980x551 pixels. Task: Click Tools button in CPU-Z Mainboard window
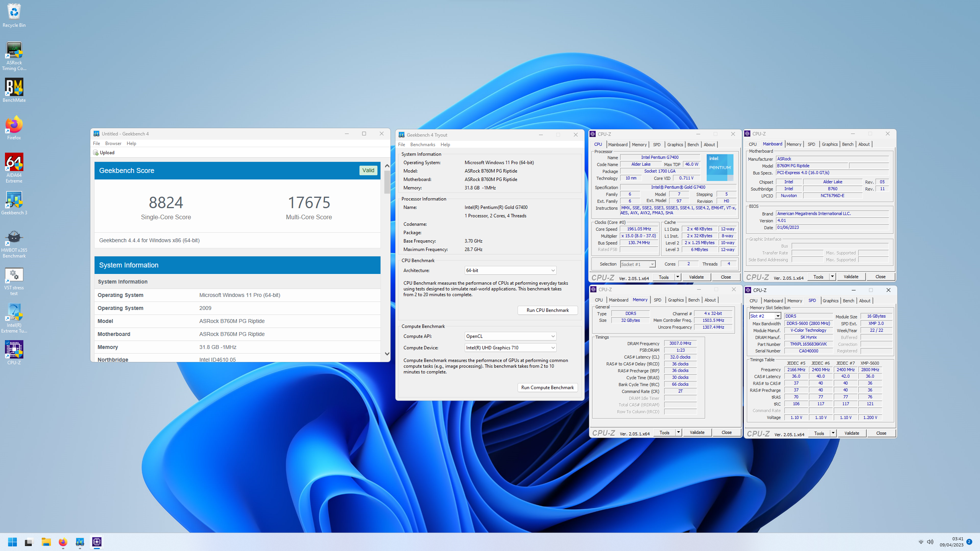[818, 277]
